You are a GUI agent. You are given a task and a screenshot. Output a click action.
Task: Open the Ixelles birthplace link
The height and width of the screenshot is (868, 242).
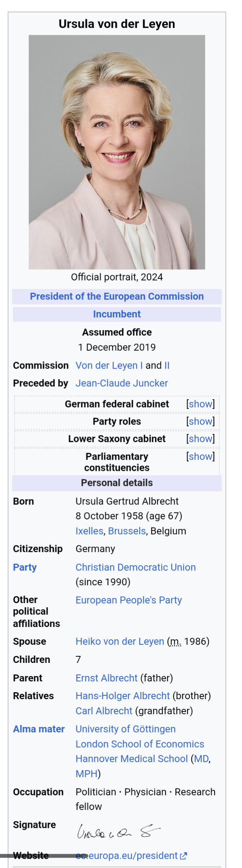point(89,531)
